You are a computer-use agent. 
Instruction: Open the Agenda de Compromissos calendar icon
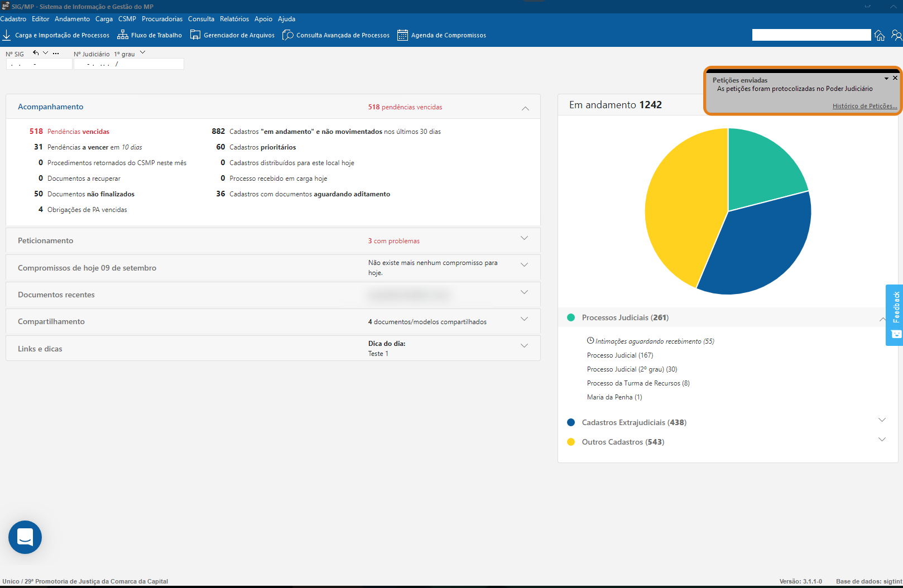[x=402, y=35]
